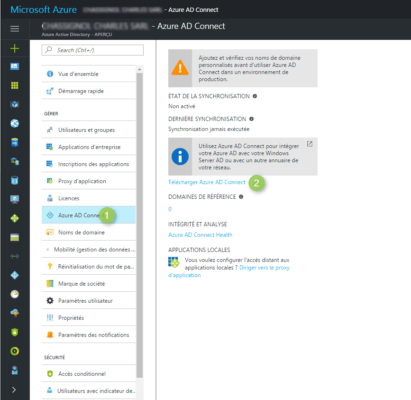Click the info icon next to DOMAINES DE RÉFÉRENCE
The image size is (411, 400).
click(x=241, y=197)
